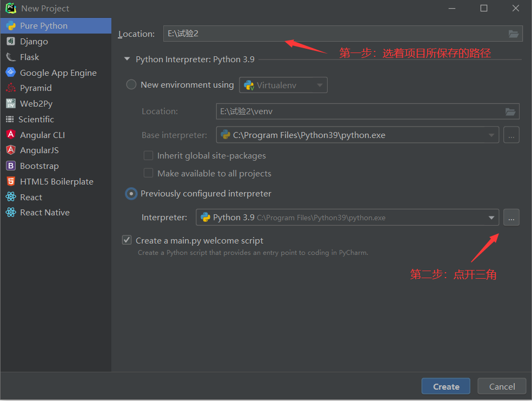
Task: Click ellipsis button next to Base interpreter
Action: point(511,135)
